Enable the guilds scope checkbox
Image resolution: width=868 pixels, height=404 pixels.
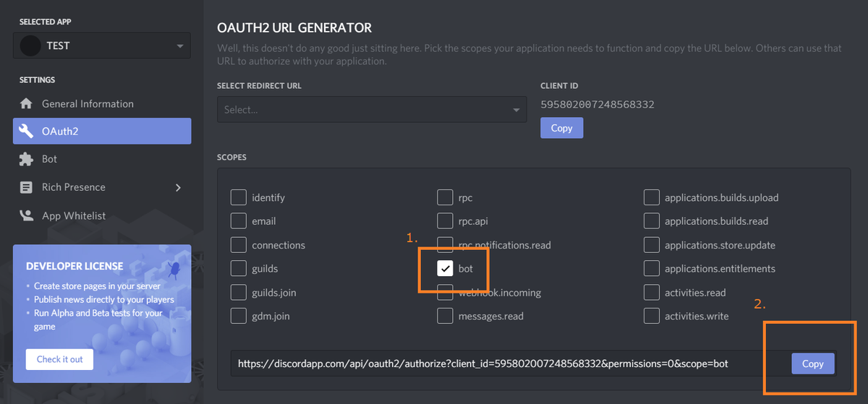click(x=239, y=268)
